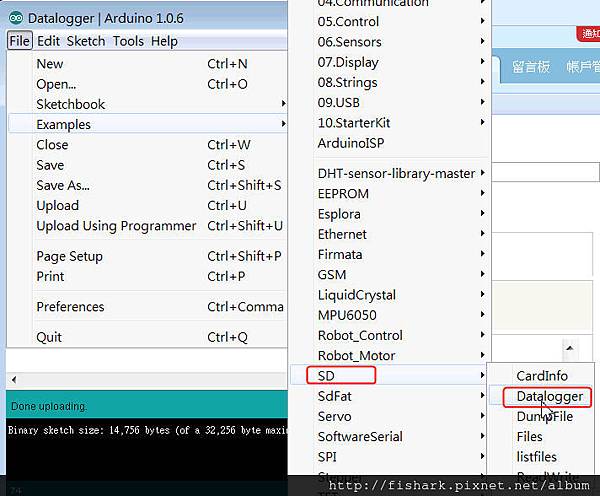Expand the Sketchbook submenu
This screenshot has width=600, height=496.
[147, 104]
